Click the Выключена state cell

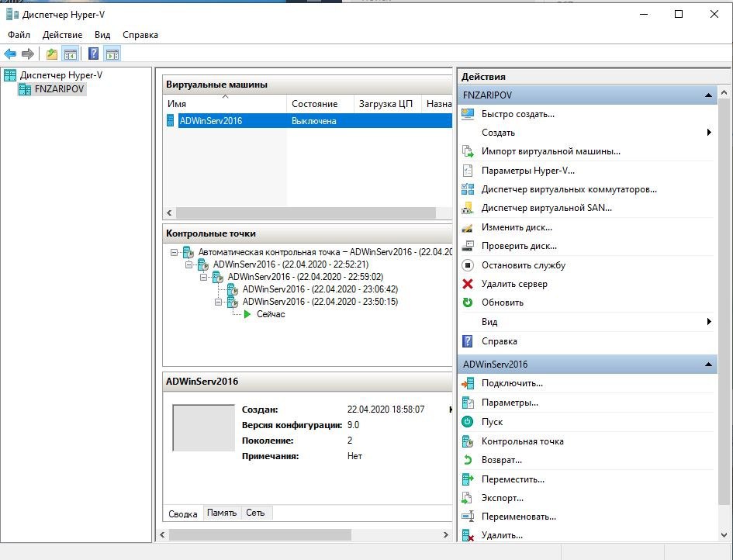tap(314, 120)
